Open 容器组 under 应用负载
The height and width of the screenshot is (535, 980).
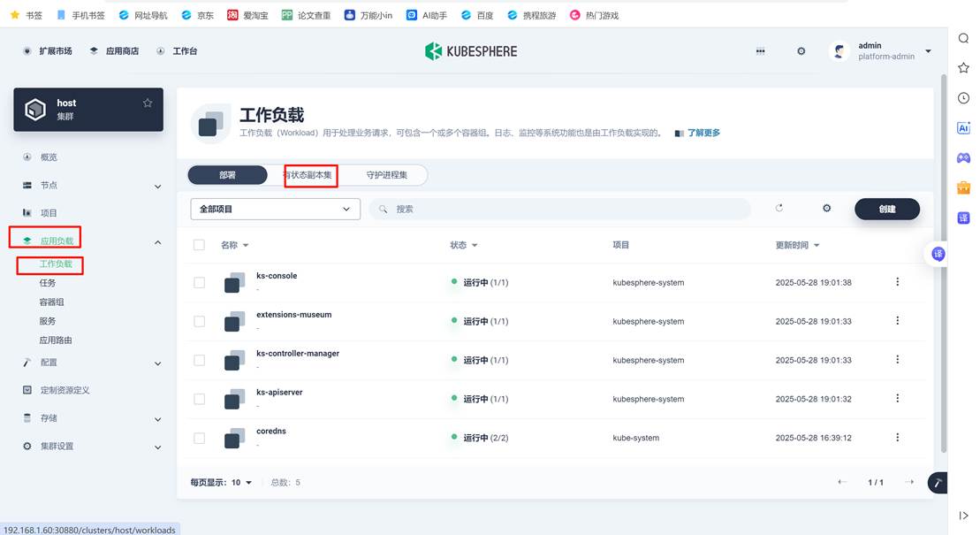[x=51, y=302]
